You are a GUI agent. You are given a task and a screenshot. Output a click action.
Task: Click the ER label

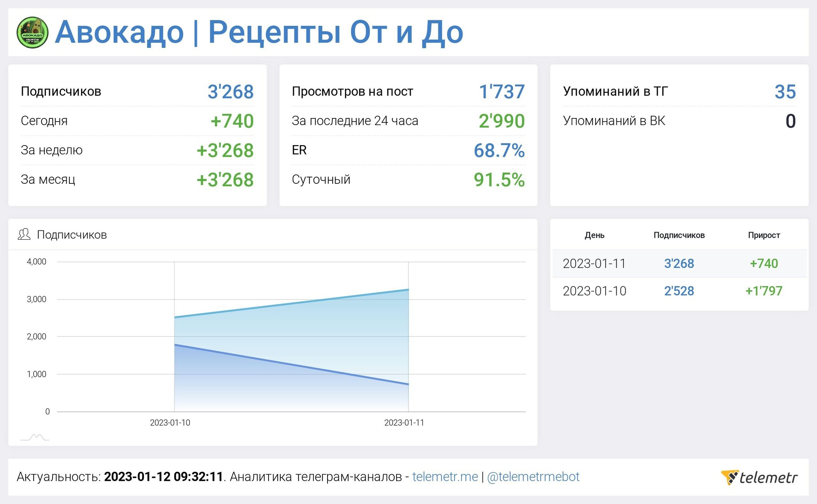point(299,150)
